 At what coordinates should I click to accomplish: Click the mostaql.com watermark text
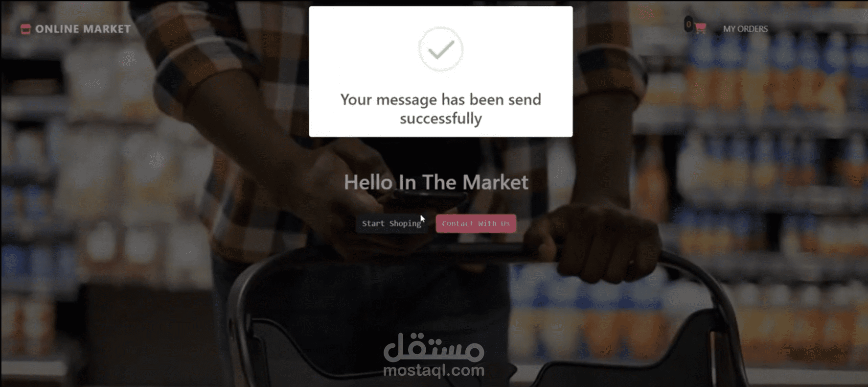click(x=434, y=371)
